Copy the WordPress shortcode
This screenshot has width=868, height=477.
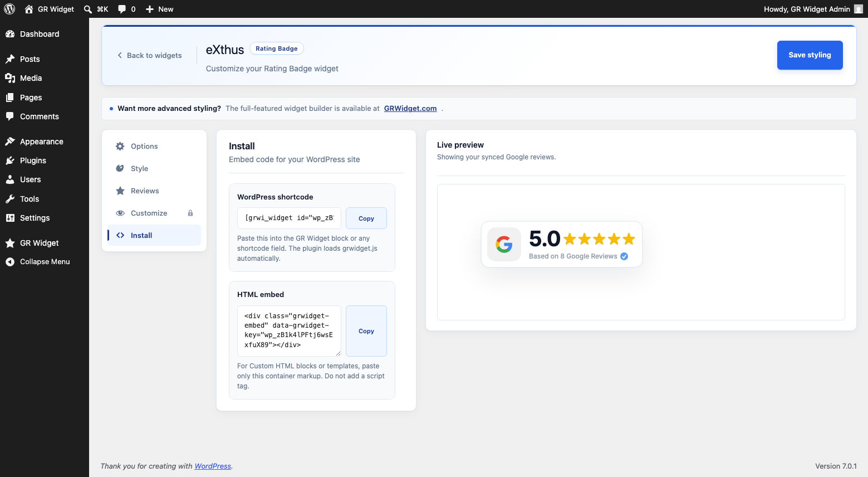366,218
